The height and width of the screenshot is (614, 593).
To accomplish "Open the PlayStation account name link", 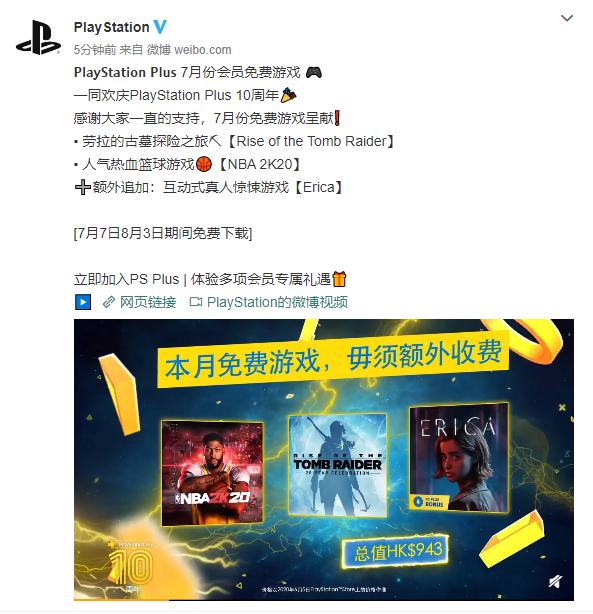I will 112,27.
